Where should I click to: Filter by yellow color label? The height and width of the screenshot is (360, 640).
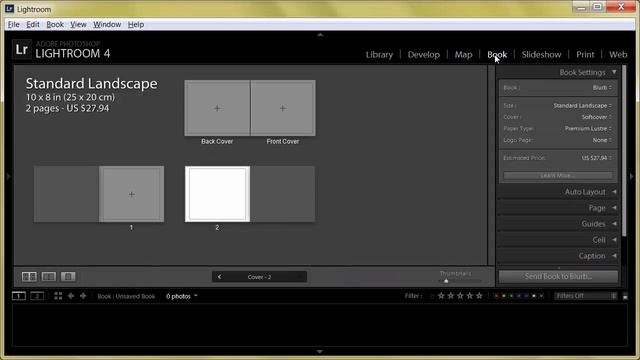504,296
